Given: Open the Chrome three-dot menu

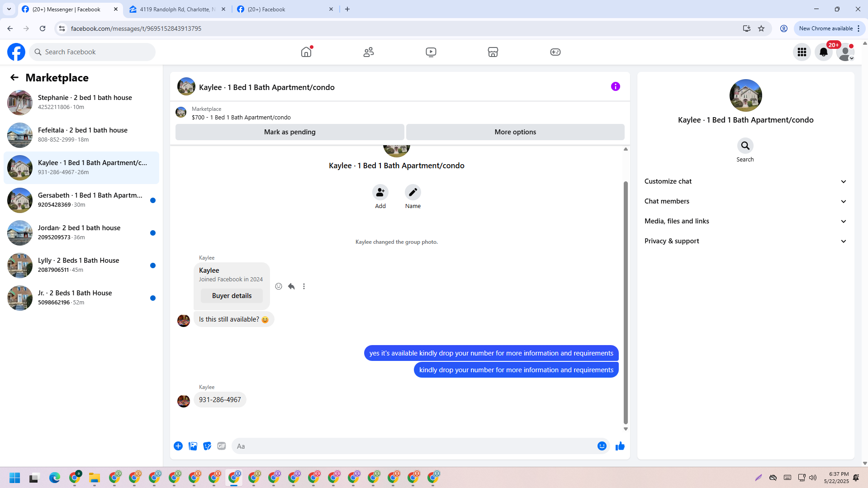Looking at the screenshot, I should (x=859, y=28).
